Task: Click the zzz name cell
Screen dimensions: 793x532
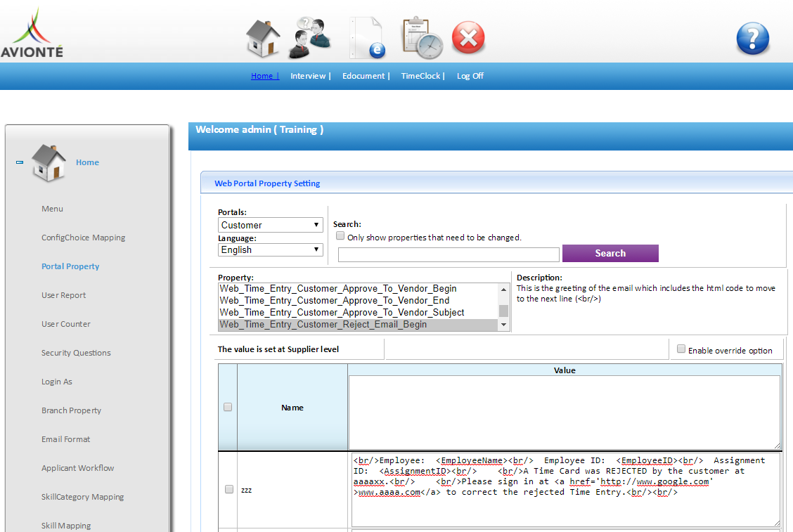Action: point(292,490)
